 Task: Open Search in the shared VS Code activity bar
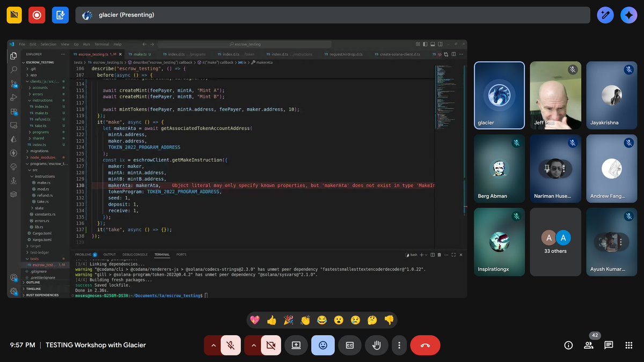click(x=13, y=70)
